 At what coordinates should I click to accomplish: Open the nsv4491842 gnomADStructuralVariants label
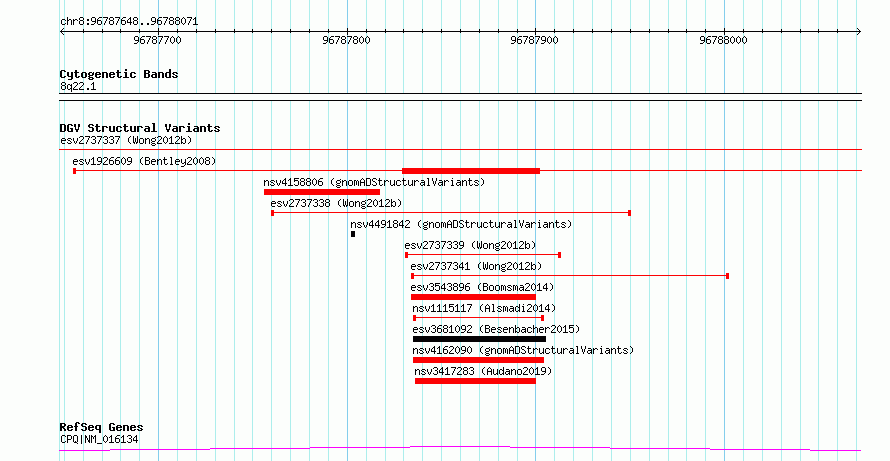click(461, 224)
